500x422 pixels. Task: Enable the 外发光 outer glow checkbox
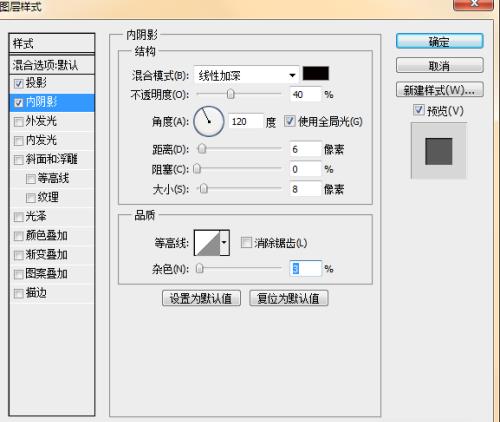19,122
